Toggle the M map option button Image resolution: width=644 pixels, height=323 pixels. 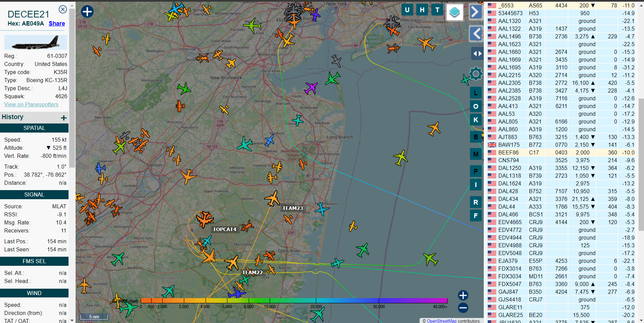coord(476,154)
